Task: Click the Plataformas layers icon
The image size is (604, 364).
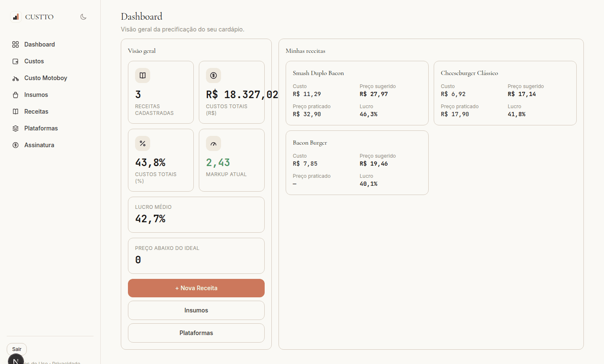Action: pyautogui.click(x=16, y=128)
